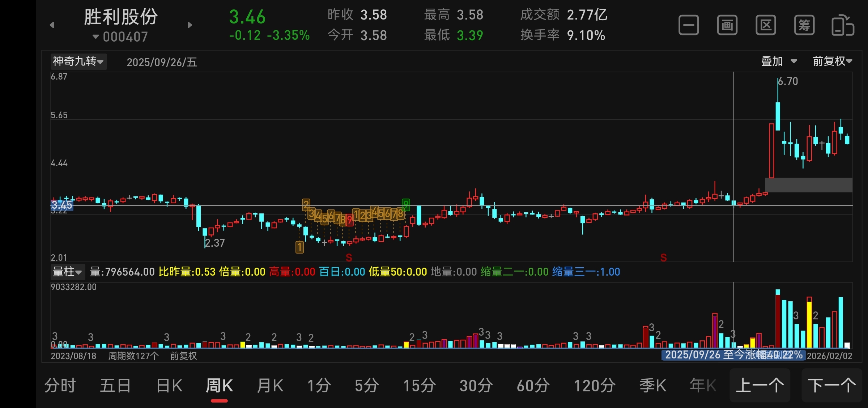Click the 下一个 button
This screenshot has height=408, width=868.
point(832,386)
